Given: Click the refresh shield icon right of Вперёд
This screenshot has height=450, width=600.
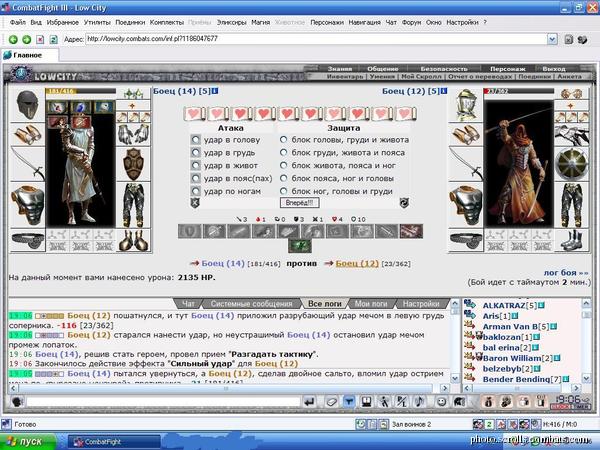Looking at the screenshot, I should pos(404,203).
